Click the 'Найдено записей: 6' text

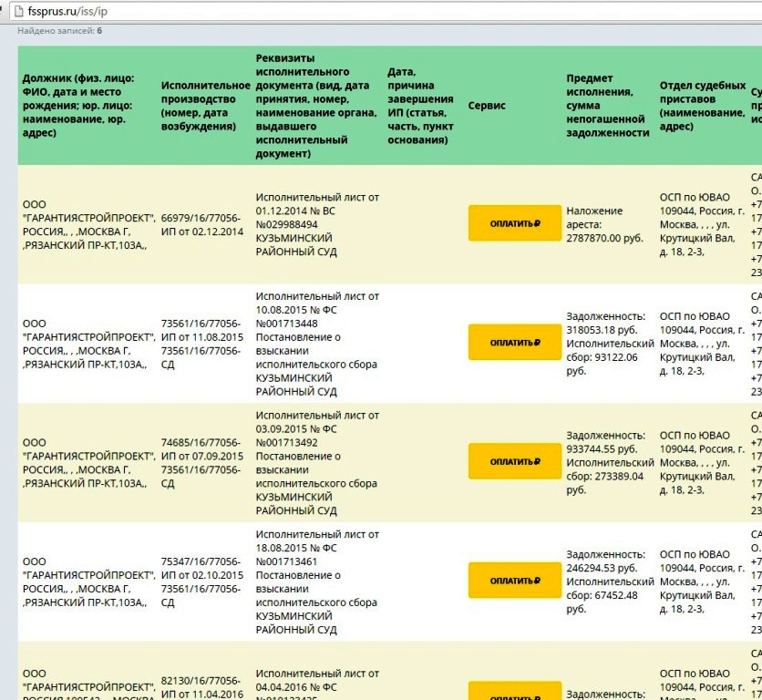(x=60, y=31)
